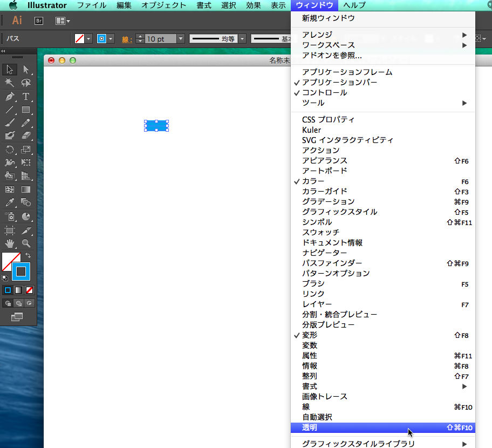Select the Pencil tool
Viewport: 492px width, 448px height.
(x=26, y=123)
